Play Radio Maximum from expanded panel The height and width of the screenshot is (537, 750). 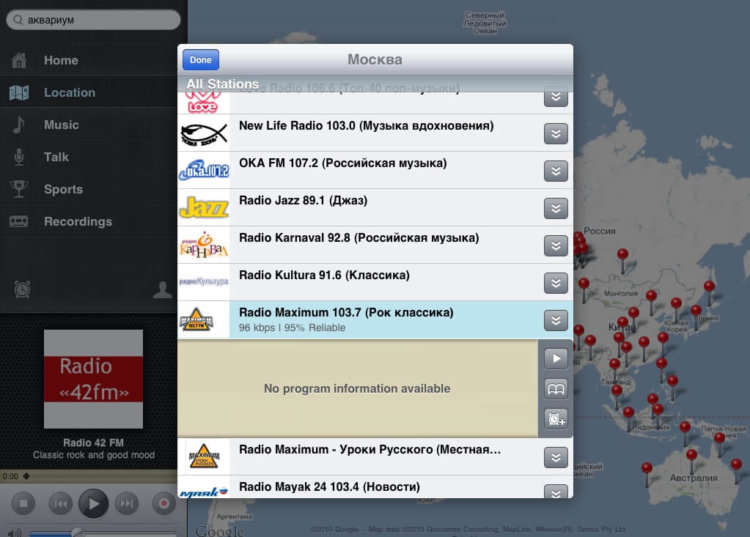(x=555, y=359)
